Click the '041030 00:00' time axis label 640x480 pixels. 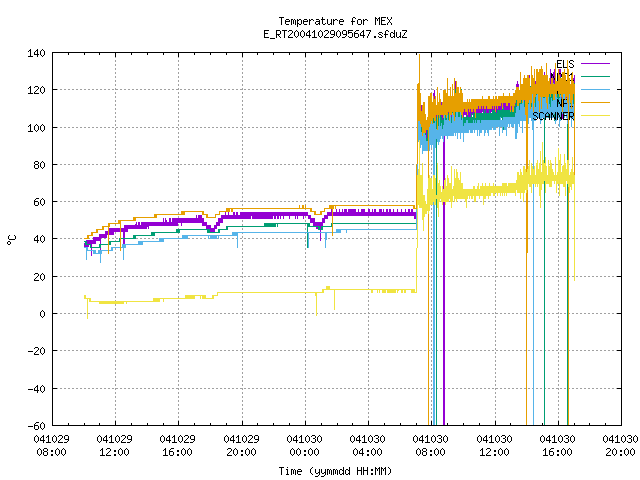(x=304, y=446)
